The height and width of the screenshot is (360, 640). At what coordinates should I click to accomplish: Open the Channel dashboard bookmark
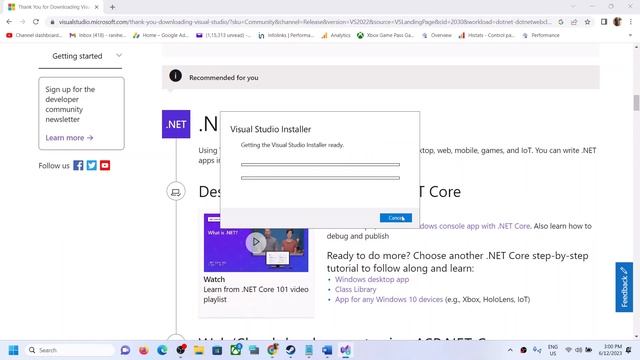34,36
